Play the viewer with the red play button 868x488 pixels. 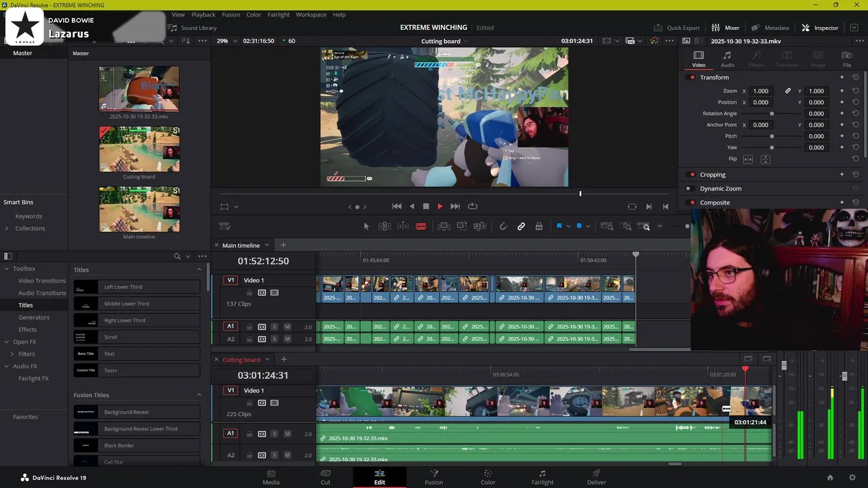click(x=440, y=206)
